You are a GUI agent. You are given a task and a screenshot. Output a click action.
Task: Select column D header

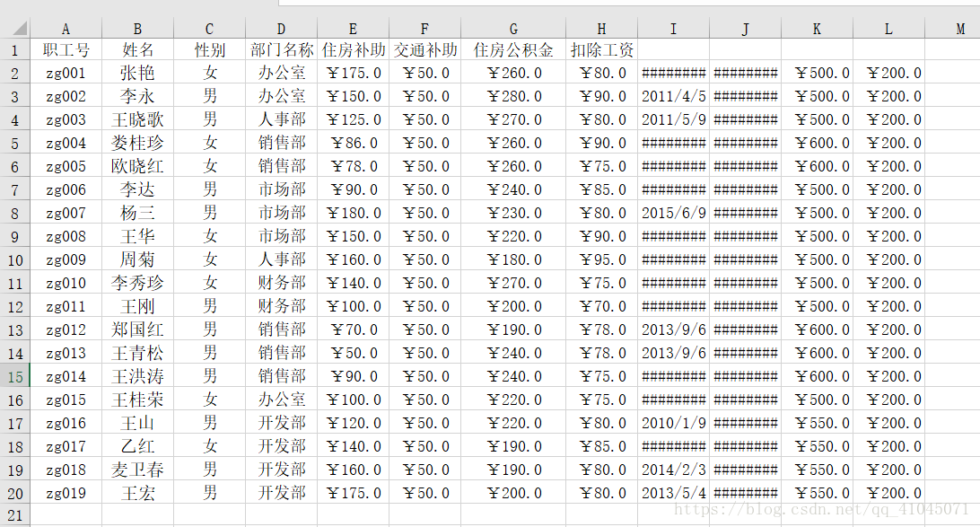pyautogui.click(x=281, y=29)
